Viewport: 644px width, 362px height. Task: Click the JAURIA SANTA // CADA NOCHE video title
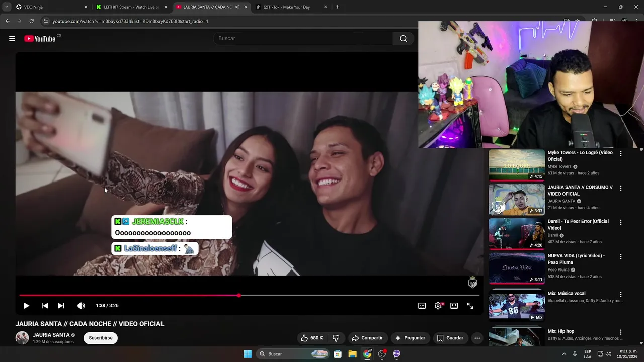tap(90, 324)
